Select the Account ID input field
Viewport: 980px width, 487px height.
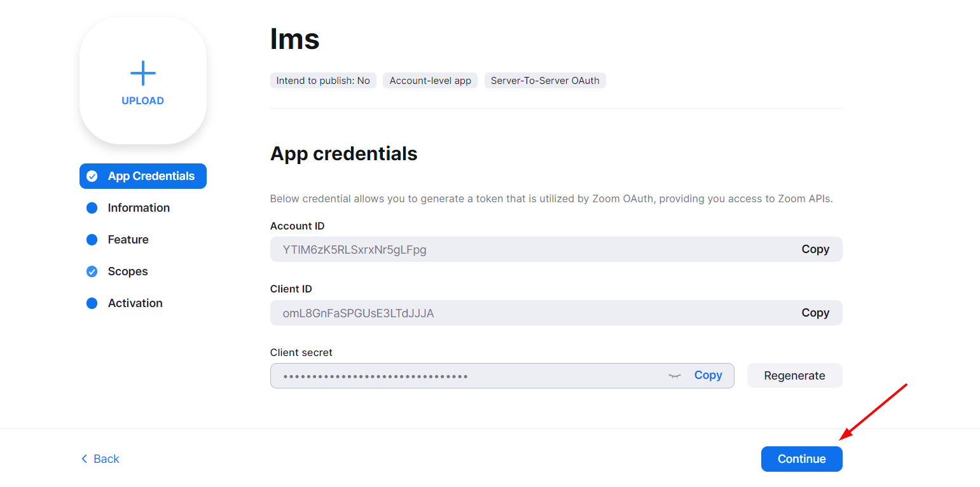(x=509, y=249)
